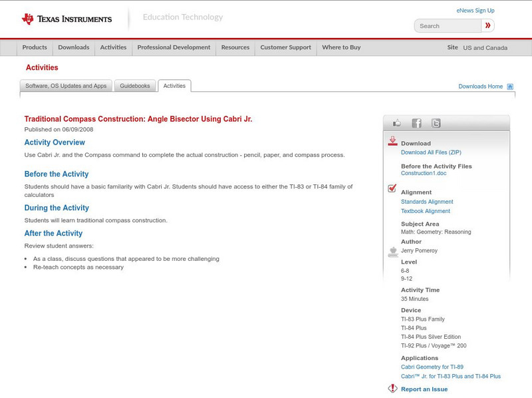Switch to the Guidebooks tab
This screenshot has width=532, height=398.
(x=136, y=86)
